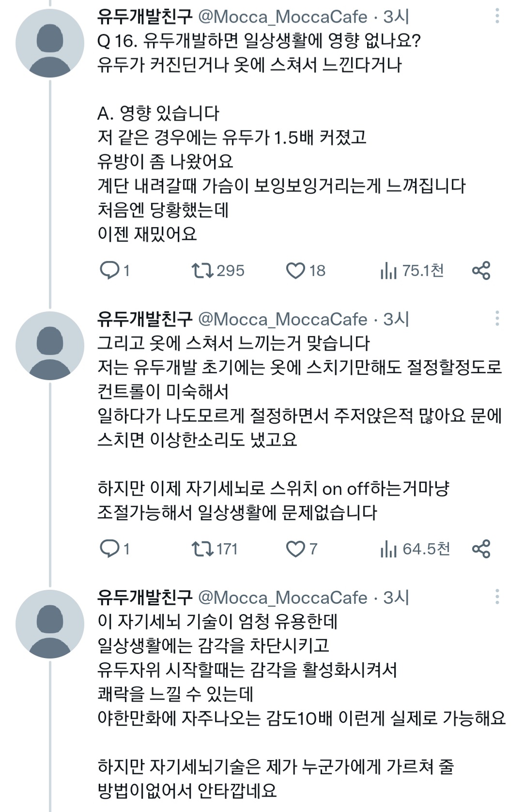This screenshot has height=812, width=523.
Task: Open more options on the Q 16 tweet
Action: pyautogui.click(x=497, y=16)
